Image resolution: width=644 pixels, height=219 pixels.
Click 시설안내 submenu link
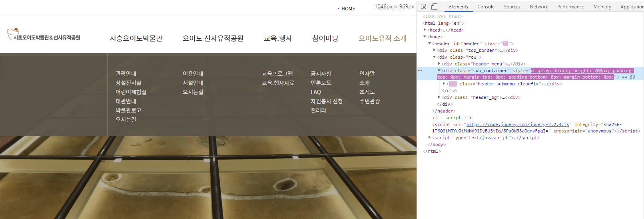pyautogui.click(x=193, y=83)
